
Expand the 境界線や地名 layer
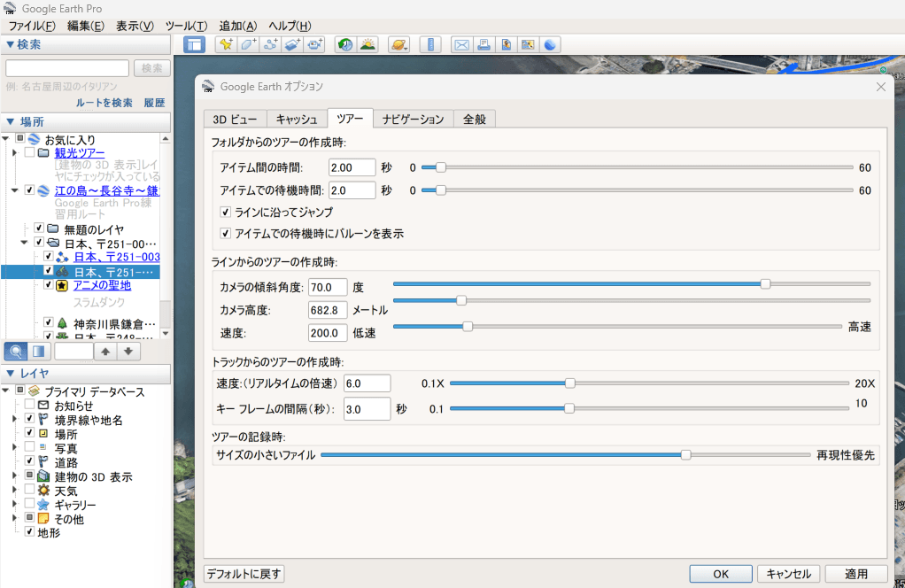tap(15, 419)
